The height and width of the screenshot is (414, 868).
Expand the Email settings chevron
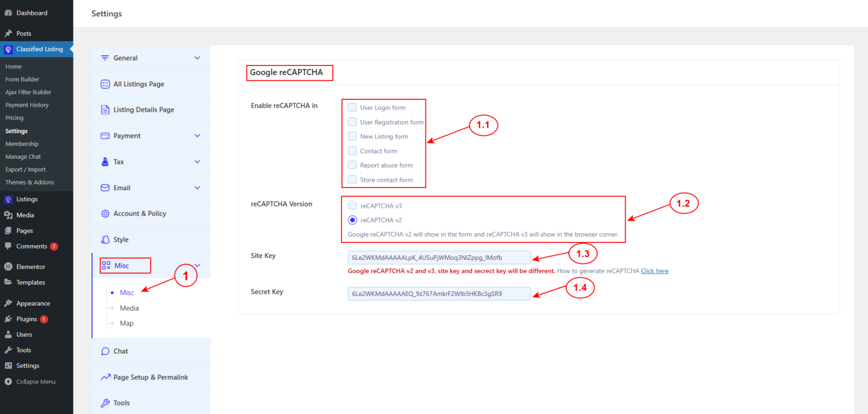197,188
